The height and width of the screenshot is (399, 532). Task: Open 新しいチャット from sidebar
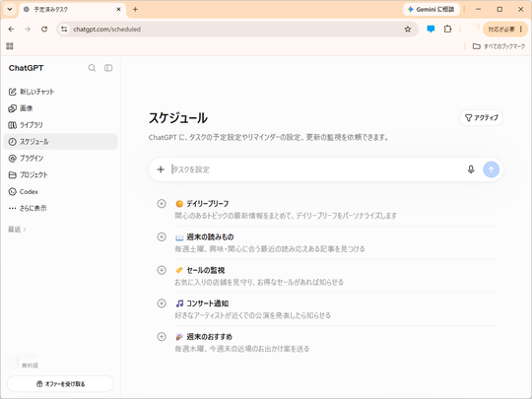32,92
